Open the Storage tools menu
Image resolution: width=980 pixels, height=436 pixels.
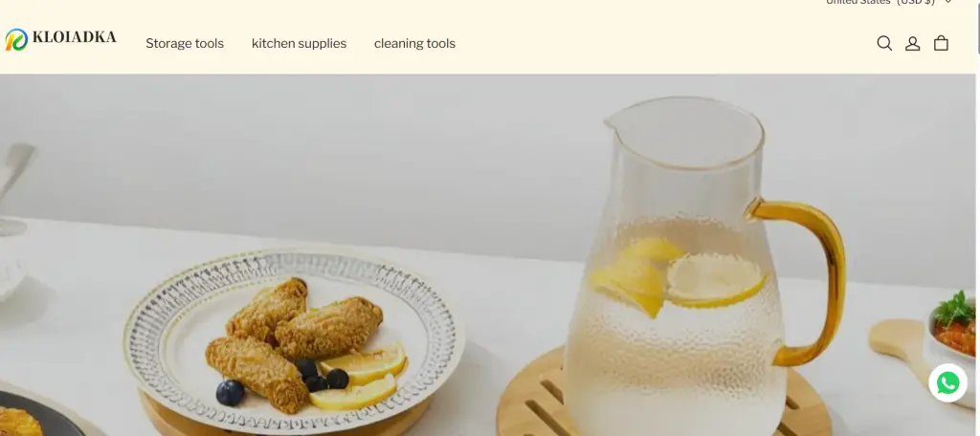coord(185,44)
